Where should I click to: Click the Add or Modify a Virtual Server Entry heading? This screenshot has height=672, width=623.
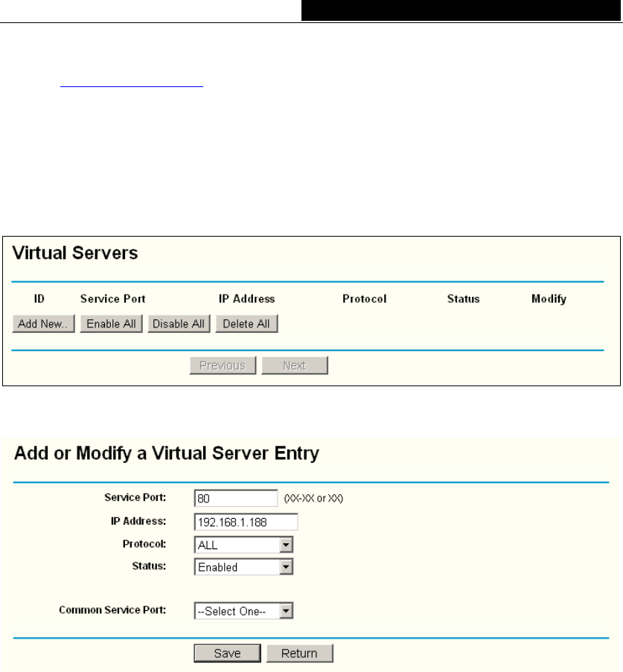(167, 453)
